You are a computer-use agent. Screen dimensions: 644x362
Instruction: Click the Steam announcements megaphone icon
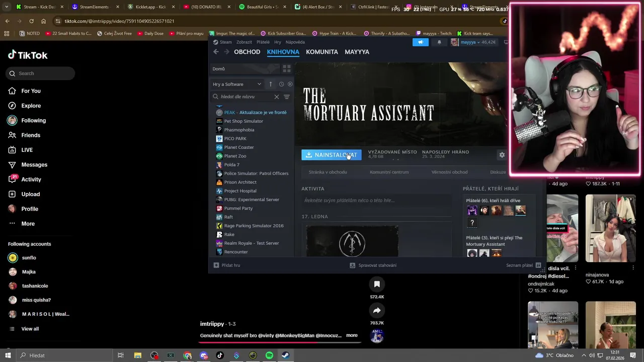(421, 42)
